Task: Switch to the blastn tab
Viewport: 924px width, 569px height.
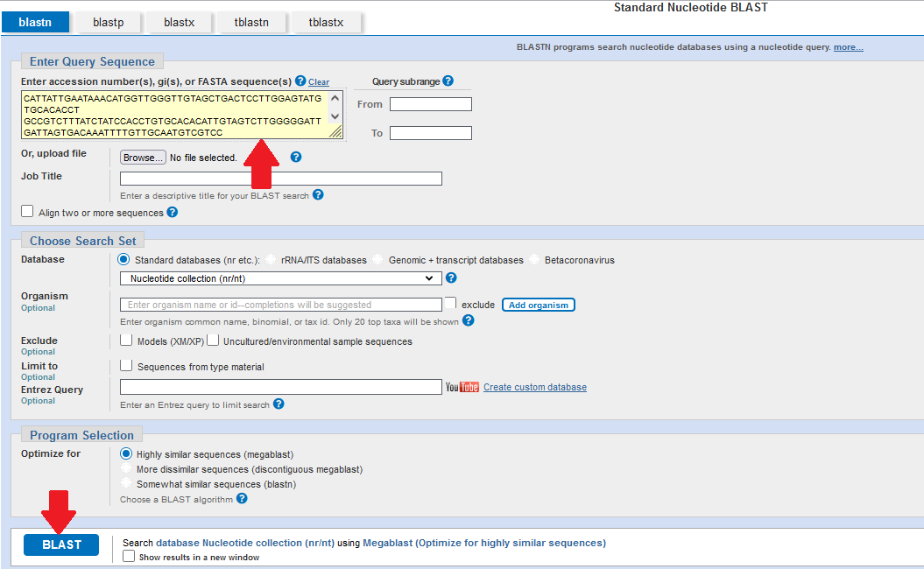Action: (35, 23)
